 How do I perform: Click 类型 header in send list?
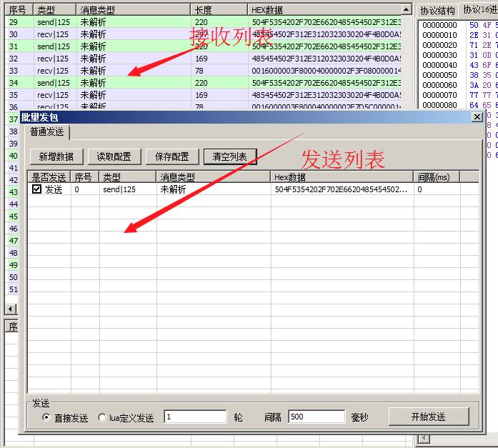tap(128, 177)
